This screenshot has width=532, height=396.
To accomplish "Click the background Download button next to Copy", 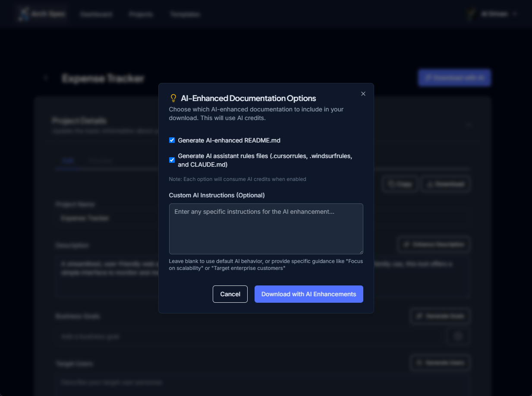I will click(x=446, y=184).
